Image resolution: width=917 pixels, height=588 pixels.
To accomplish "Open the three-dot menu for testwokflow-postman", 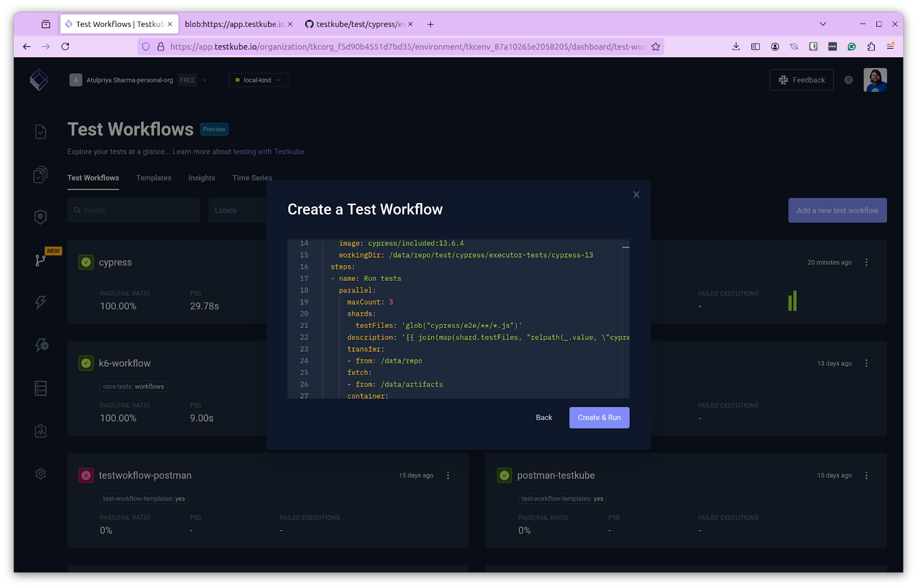I will 448,475.
